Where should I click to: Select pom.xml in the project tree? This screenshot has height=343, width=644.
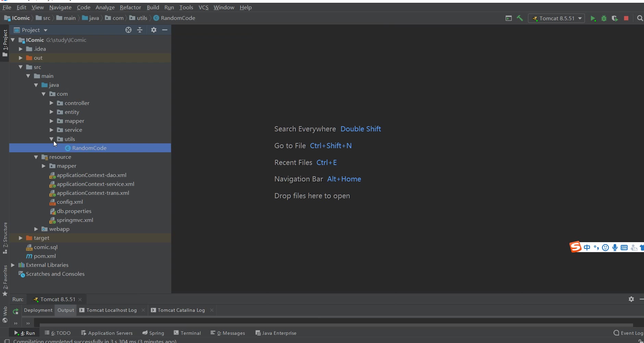coord(45,256)
